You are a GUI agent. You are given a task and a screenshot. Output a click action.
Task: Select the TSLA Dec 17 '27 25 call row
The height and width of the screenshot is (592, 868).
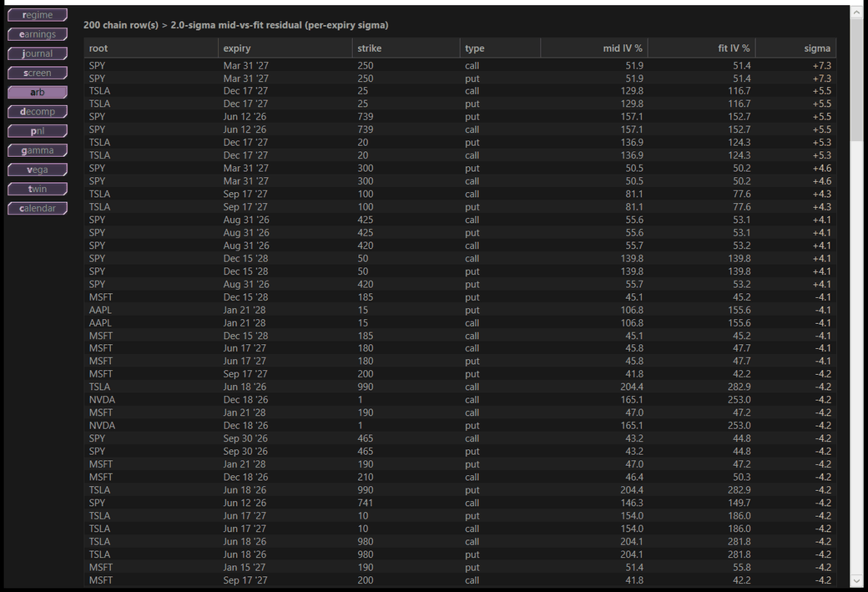[460, 91]
